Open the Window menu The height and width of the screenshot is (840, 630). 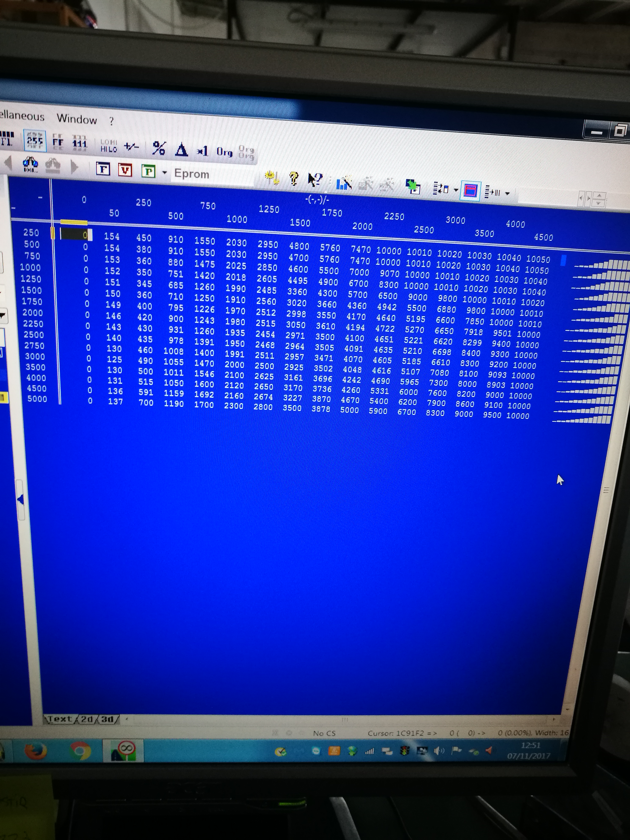[77, 119]
